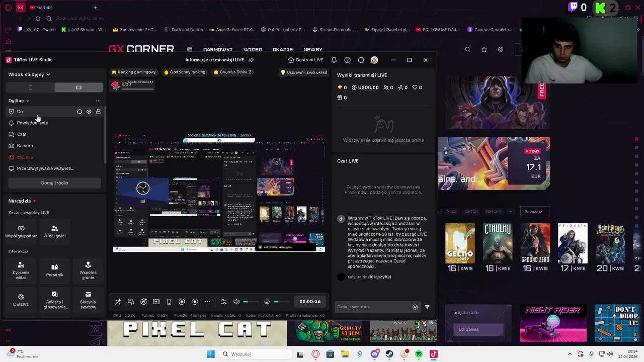The height and width of the screenshot is (362, 644).
Task: Toggle visibility eye of Cel source
Action: tap(89, 112)
